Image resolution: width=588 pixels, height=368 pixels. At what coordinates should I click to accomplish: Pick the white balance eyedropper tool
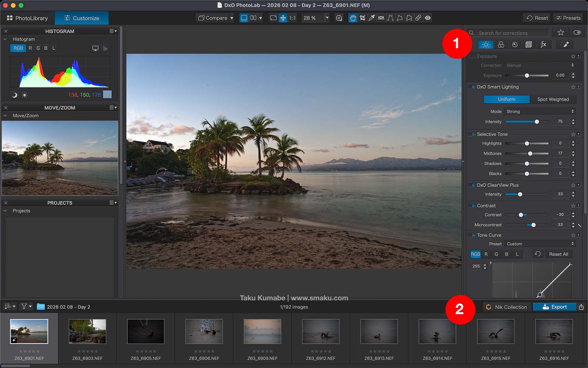[x=371, y=18]
